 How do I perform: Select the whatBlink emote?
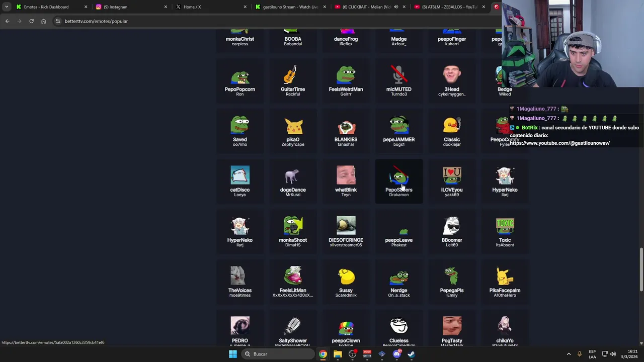pyautogui.click(x=346, y=181)
